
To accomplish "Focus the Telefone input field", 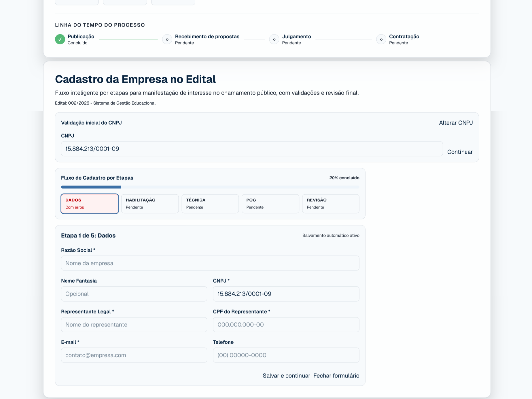I will click(x=286, y=355).
